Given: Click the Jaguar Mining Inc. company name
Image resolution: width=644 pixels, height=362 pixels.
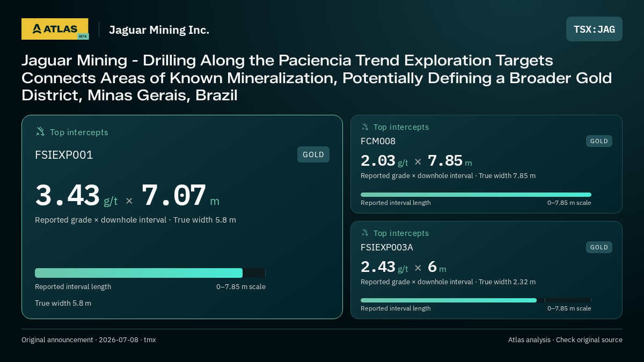Looking at the screenshot, I should pos(159,30).
